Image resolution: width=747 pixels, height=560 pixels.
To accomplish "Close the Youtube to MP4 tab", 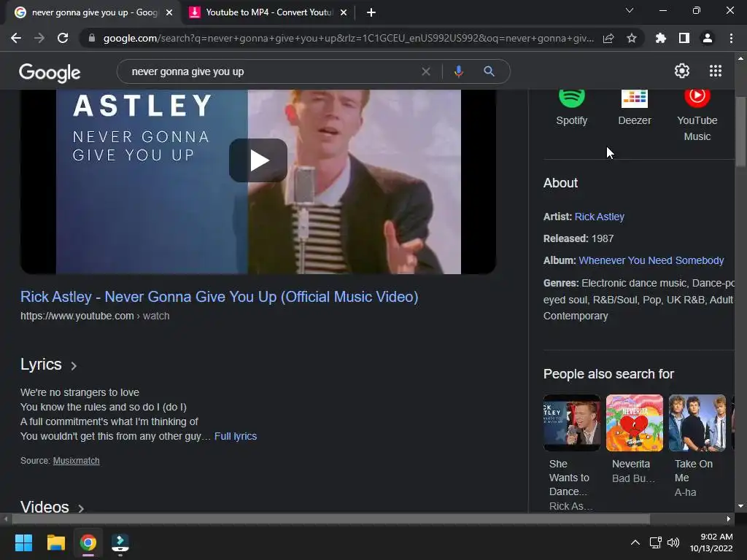I will (x=344, y=13).
